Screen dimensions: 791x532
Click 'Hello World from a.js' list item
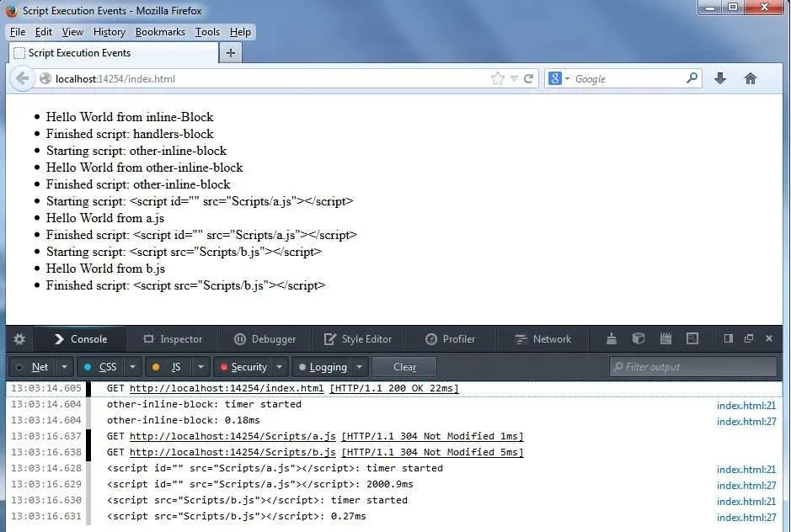[x=105, y=218]
